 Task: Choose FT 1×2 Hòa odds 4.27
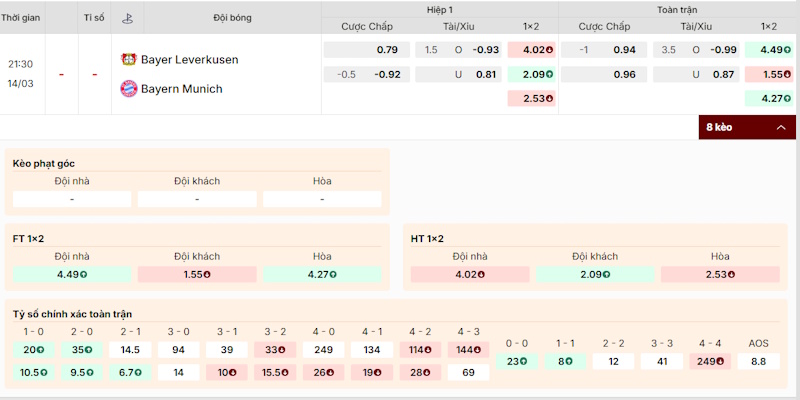click(x=322, y=274)
